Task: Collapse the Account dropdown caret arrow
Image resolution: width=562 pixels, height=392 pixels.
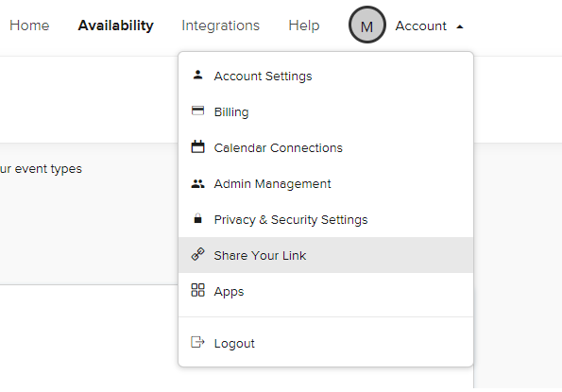Action: click(460, 26)
